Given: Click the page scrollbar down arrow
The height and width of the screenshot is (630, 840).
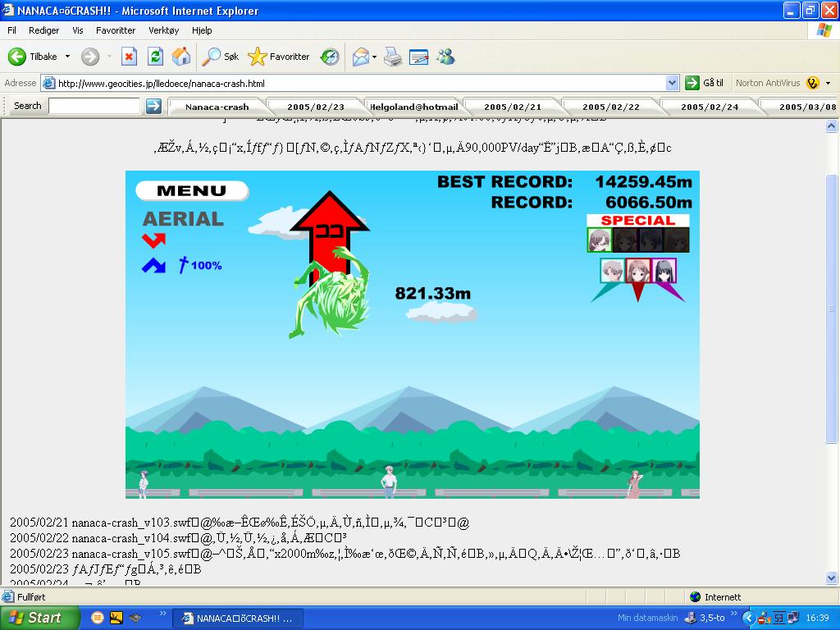Looking at the screenshot, I should pos(832,577).
